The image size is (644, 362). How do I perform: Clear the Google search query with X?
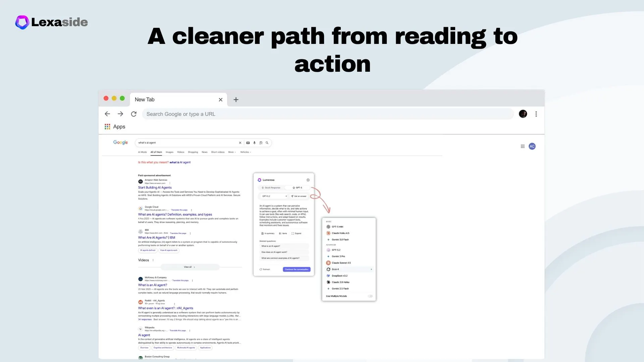240,143
